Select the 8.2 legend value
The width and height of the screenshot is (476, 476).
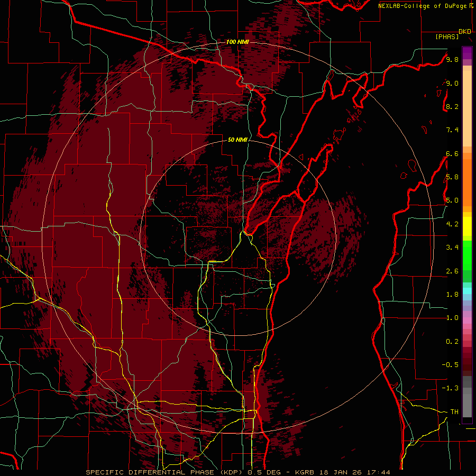(x=452, y=106)
